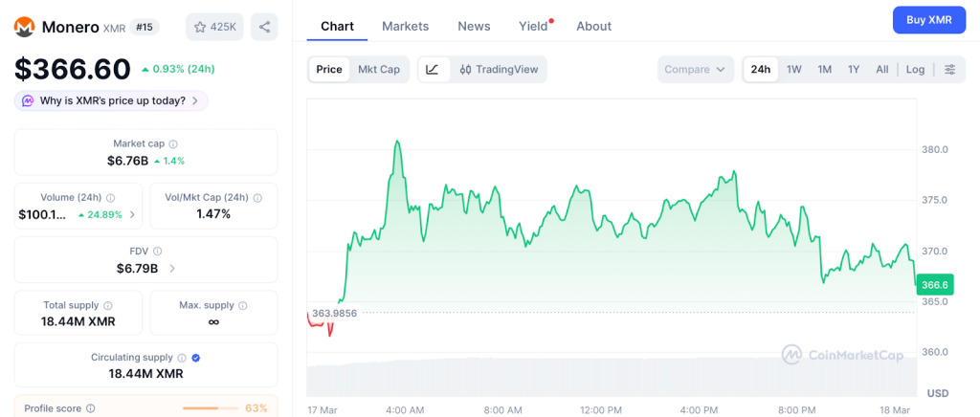Viewport: 980px width, 417px height.
Task: Click the infinity max supply value
Action: (213, 322)
